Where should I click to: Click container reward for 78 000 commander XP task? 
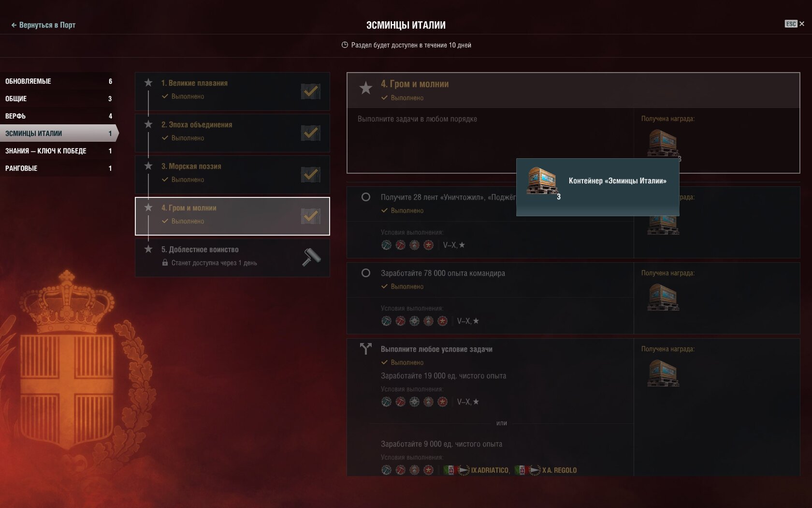click(x=663, y=297)
